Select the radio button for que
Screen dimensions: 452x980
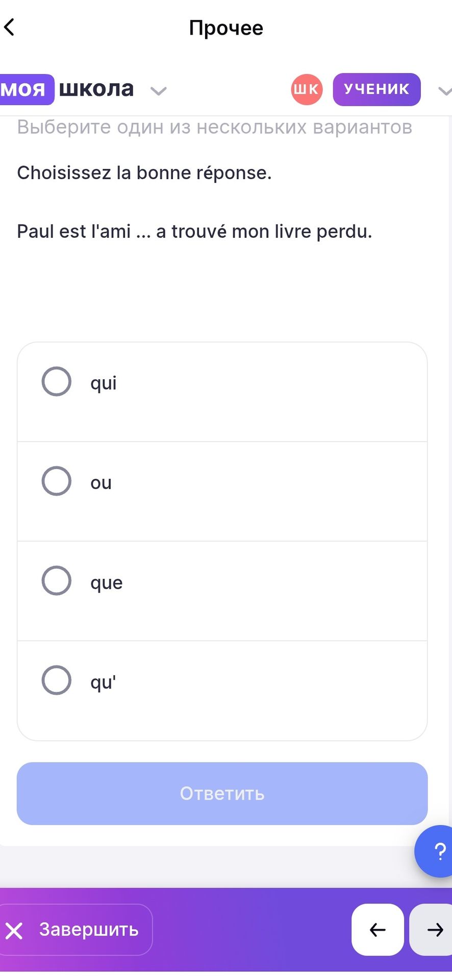click(56, 580)
